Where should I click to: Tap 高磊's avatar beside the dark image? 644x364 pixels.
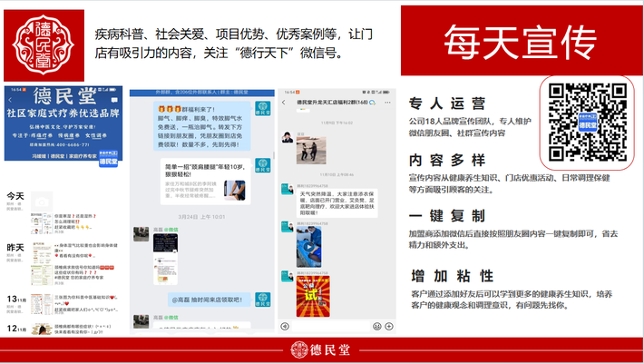click(x=141, y=234)
